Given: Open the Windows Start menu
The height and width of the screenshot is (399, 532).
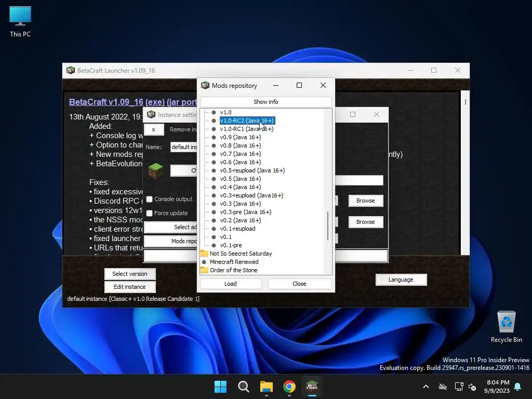Looking at the screenshot, I should tap(220, 387).
